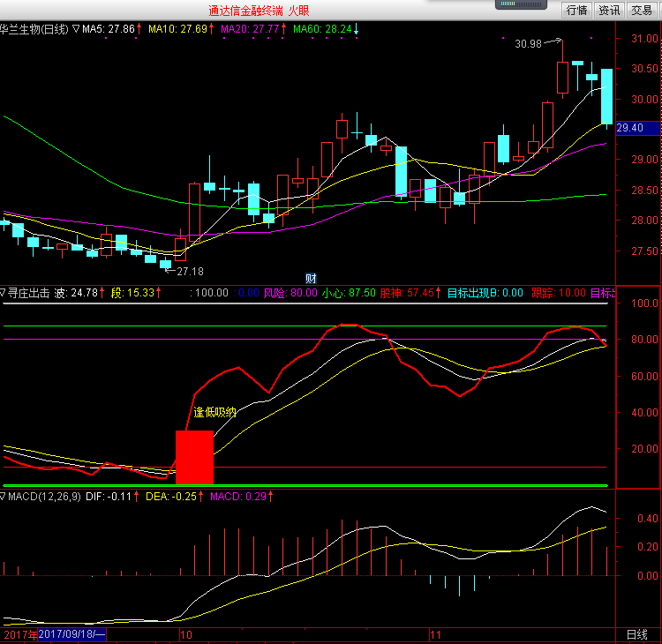Viewport: 662px width, 644px height.
Task: Expand the 寻庄出击 indicator dropdown triangle
Action: pos(3,293)
